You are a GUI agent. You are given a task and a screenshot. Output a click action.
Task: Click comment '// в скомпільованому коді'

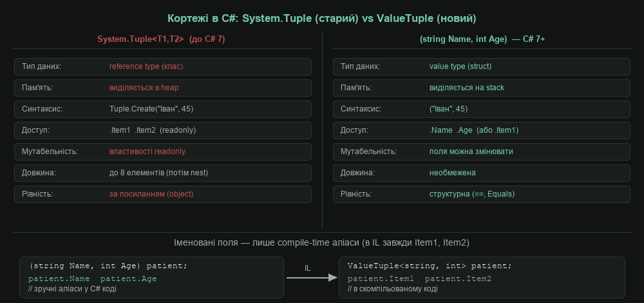pyautogui.click(x=393, y=289)
